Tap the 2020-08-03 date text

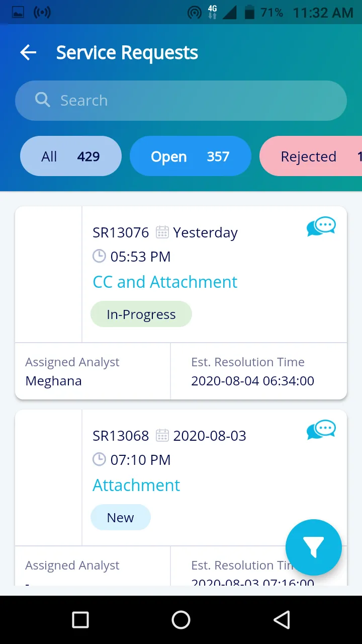(210, 436)
